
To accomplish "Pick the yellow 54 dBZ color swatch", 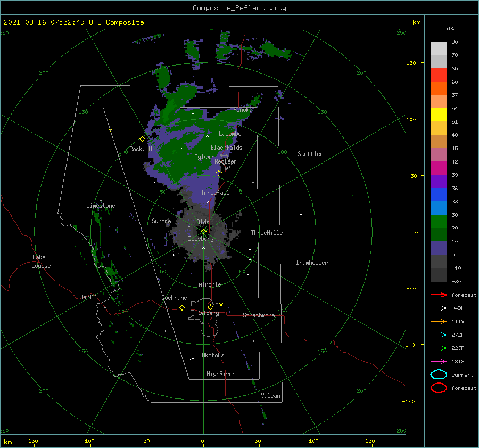I will pos(439,115).
